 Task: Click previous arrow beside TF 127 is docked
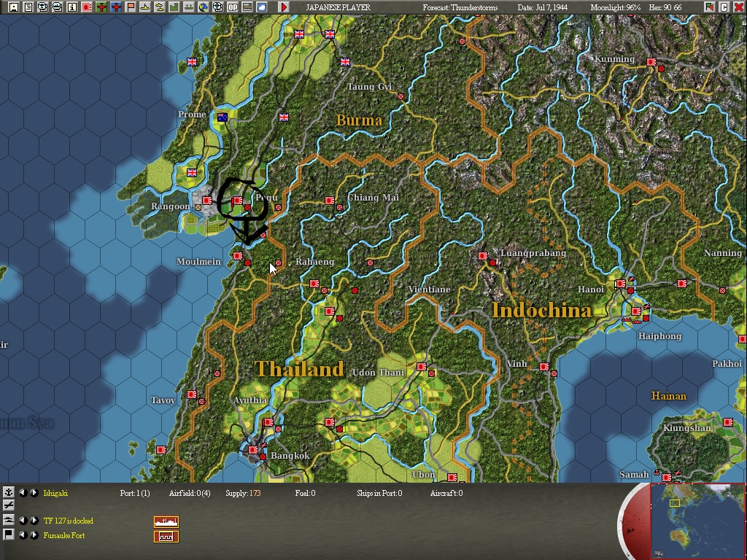pos(23,521)
